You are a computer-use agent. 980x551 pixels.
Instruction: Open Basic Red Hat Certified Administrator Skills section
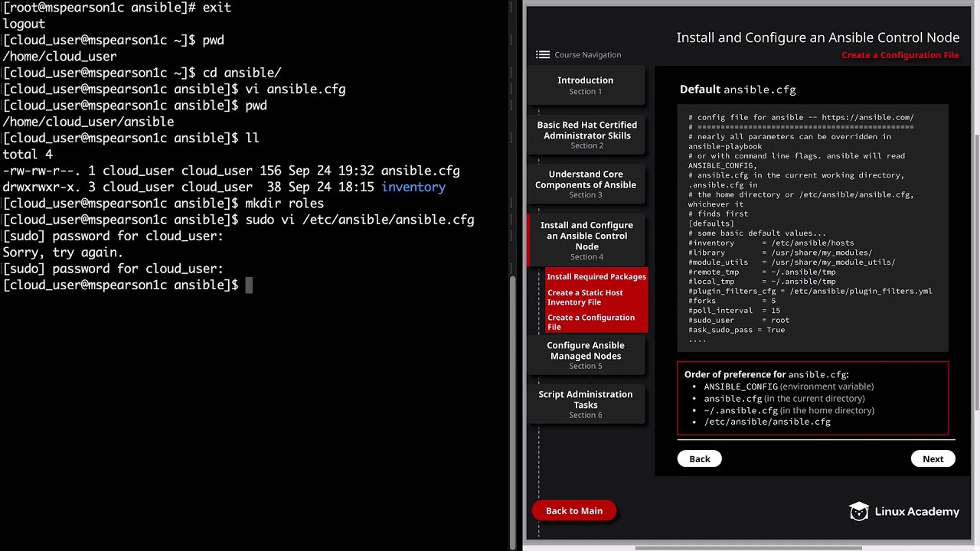[586, 135]
